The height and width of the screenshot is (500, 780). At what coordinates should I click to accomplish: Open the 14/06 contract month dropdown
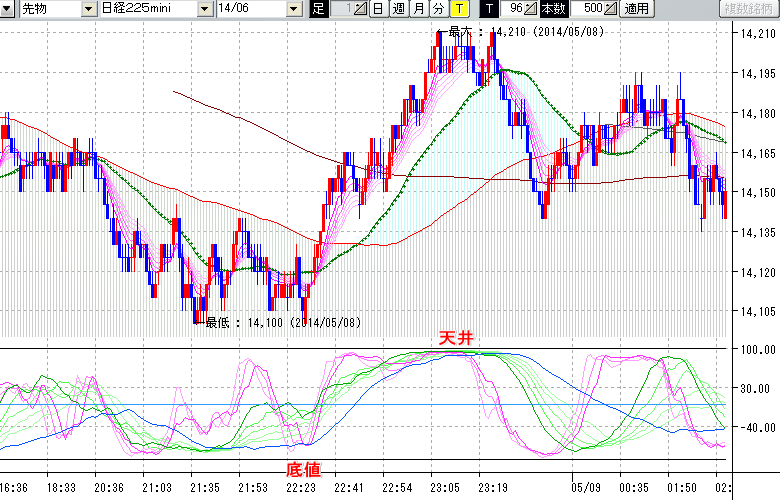(x=293, y=9)
